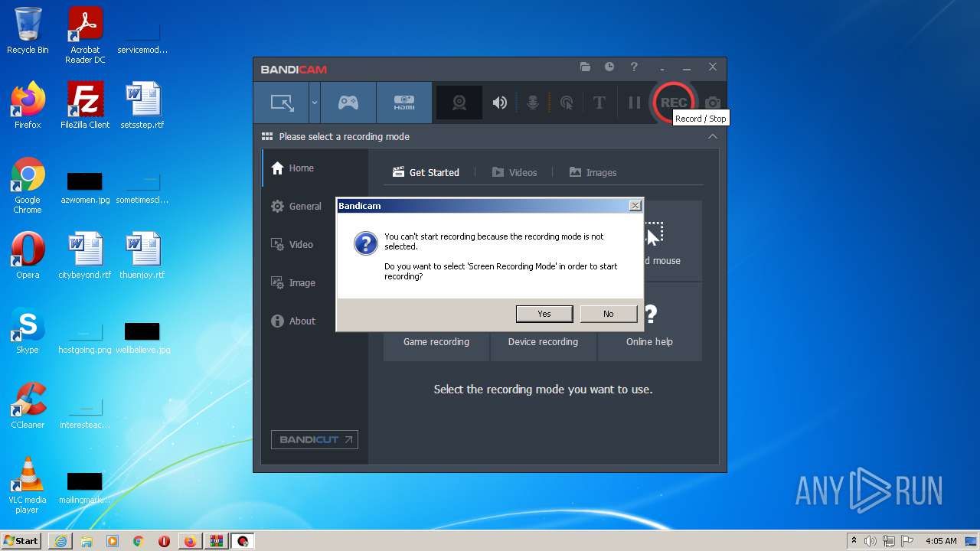980x551 pixels.
Task: Toggle the text overlay T icon
Action: pos(599,103)
